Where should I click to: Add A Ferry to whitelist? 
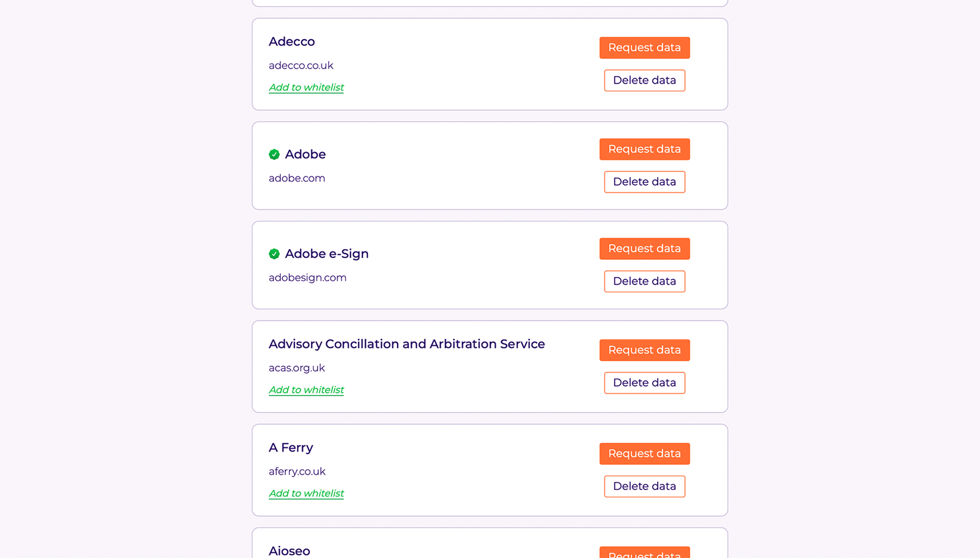[x=306, y=493]
